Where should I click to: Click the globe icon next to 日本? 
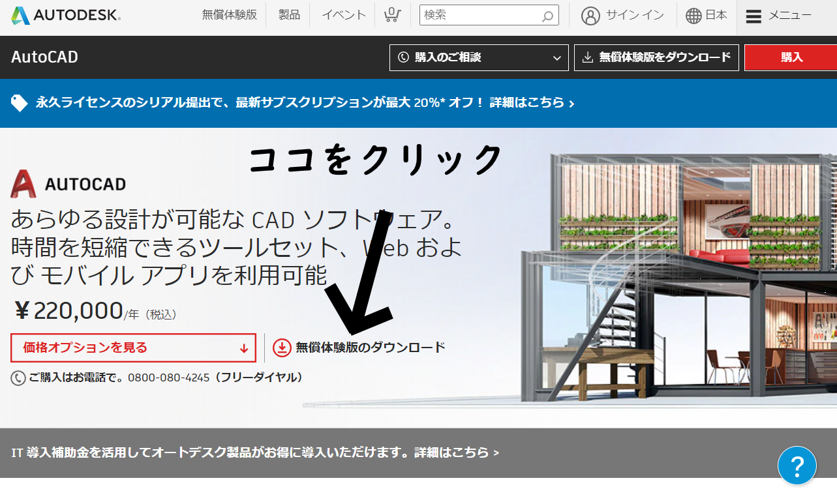click(693, 15)
